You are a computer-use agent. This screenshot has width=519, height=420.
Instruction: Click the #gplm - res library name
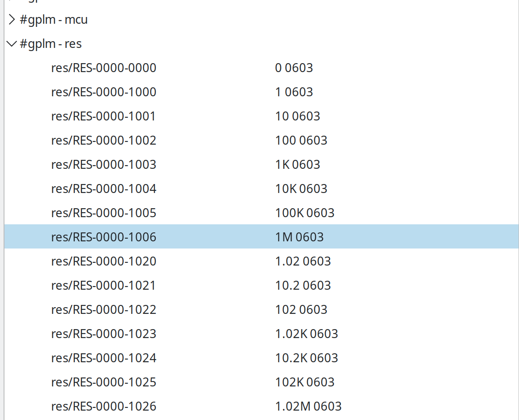pyautogui.click(x=51, y=44)
